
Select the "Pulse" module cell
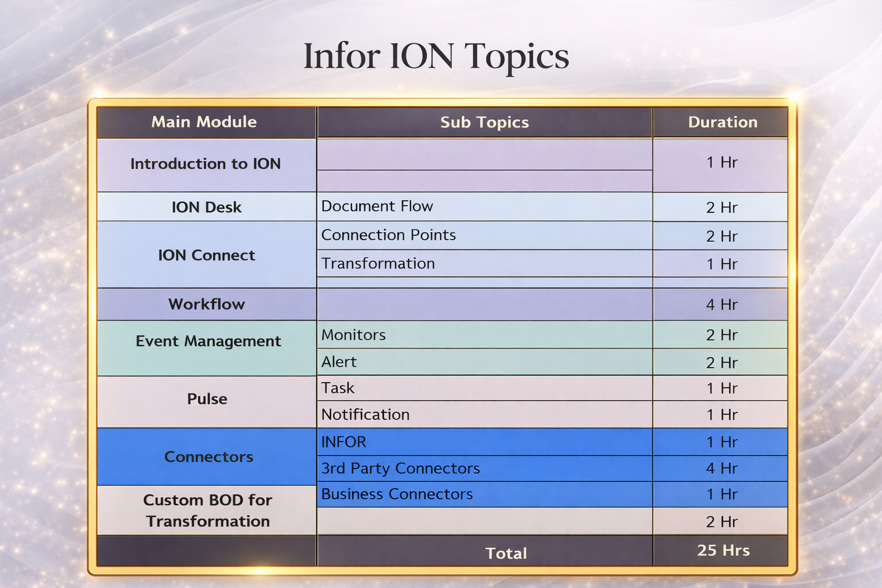click(207, 399)
